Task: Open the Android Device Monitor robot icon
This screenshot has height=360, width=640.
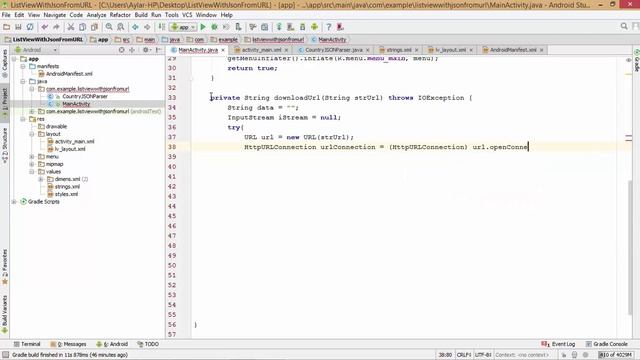Action: (314, 27)
